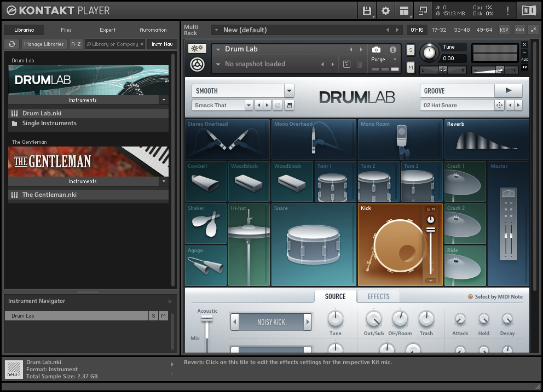Toggle the KSP script button
The width and height of the screenshot is (543, 392).
coord(504,30)
